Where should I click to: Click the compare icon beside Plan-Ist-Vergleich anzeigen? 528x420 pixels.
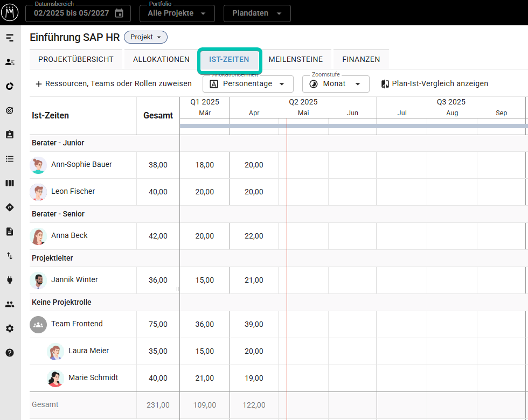(385, 84)
